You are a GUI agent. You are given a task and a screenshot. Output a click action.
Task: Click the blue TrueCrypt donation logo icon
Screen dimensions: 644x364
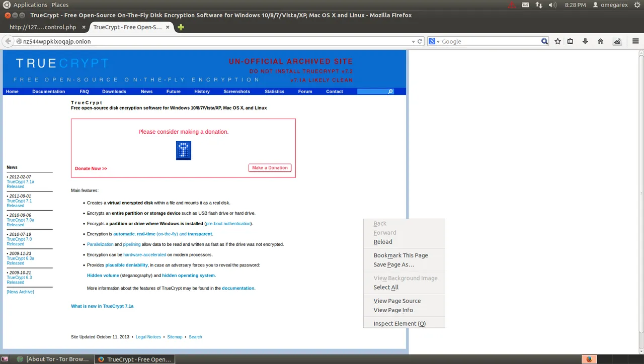[184, 150]
